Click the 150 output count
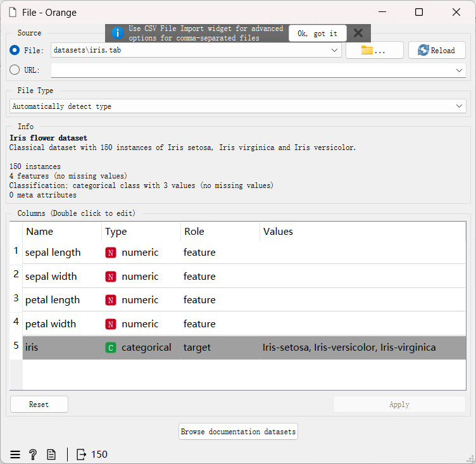 [99, 455]
